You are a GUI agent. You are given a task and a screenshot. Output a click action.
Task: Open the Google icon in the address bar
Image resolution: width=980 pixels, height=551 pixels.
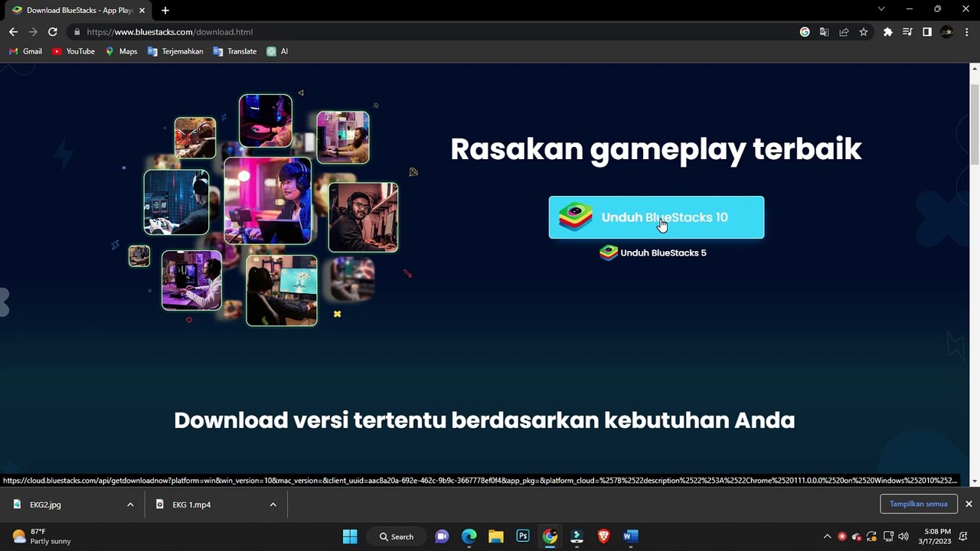(x=805, y=32)
